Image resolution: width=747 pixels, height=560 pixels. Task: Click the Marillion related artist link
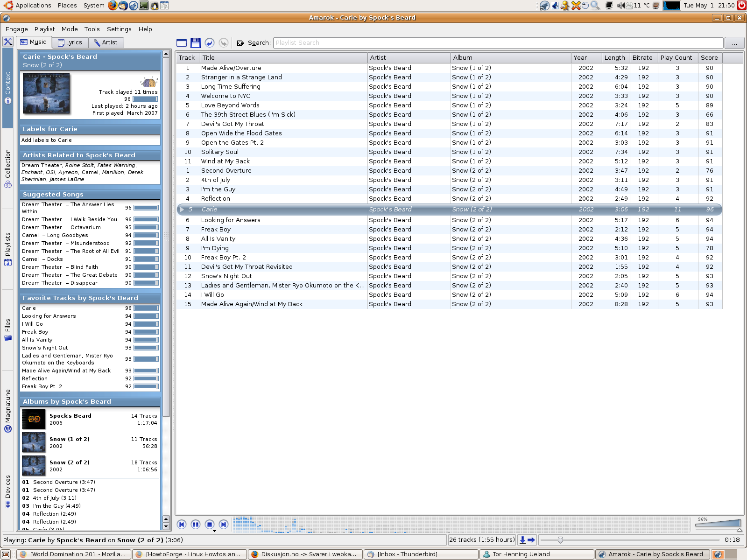click(x=113, y=172)
